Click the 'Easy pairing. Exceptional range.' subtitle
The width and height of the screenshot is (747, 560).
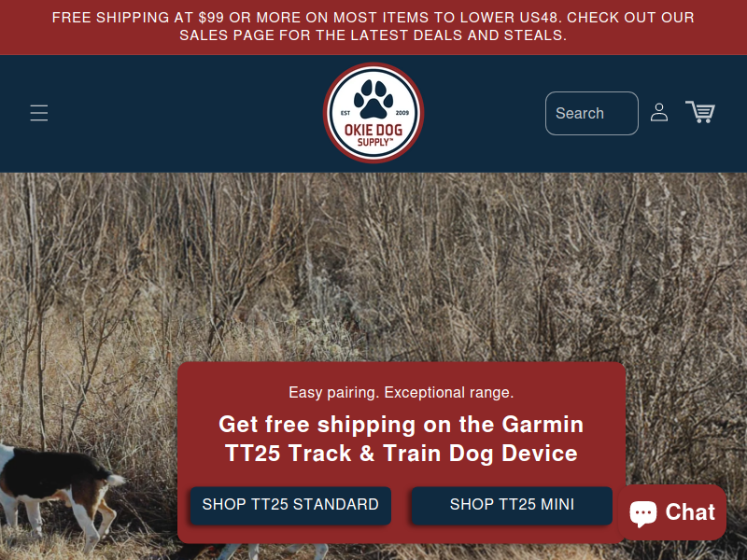coord(402,392)
